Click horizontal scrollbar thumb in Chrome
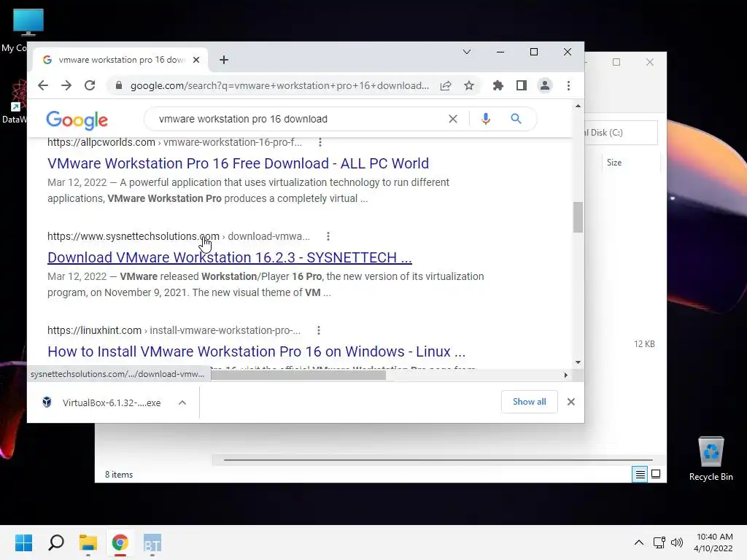This screenshot has width=747, height=560. (298, 376)
